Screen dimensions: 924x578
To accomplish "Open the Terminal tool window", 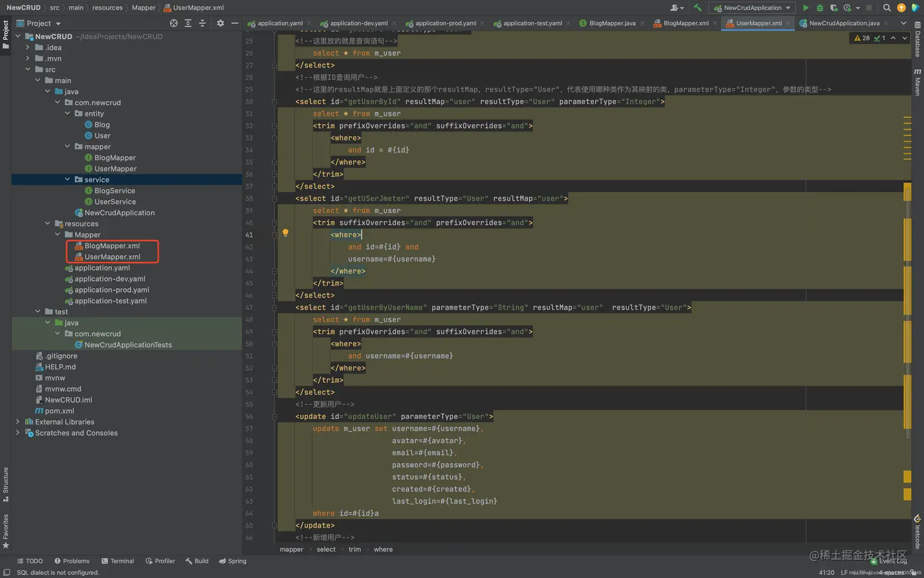I will (117, 561).
